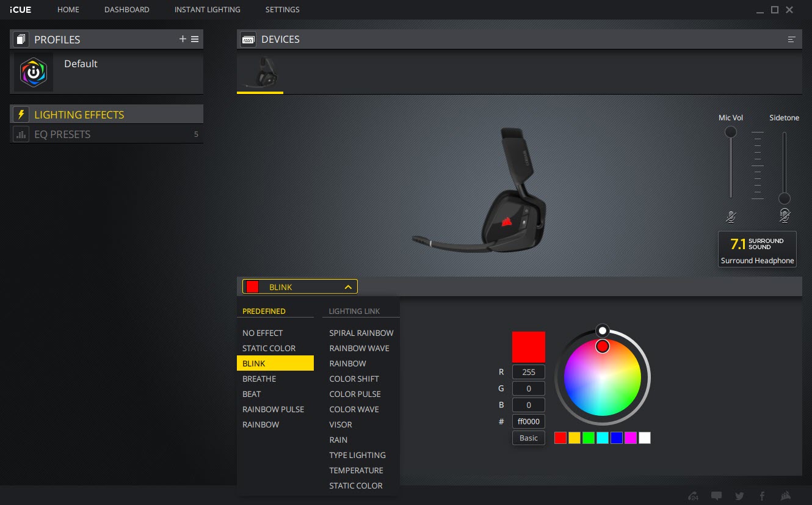Select the headset device thumbnail

pos(261,73)
